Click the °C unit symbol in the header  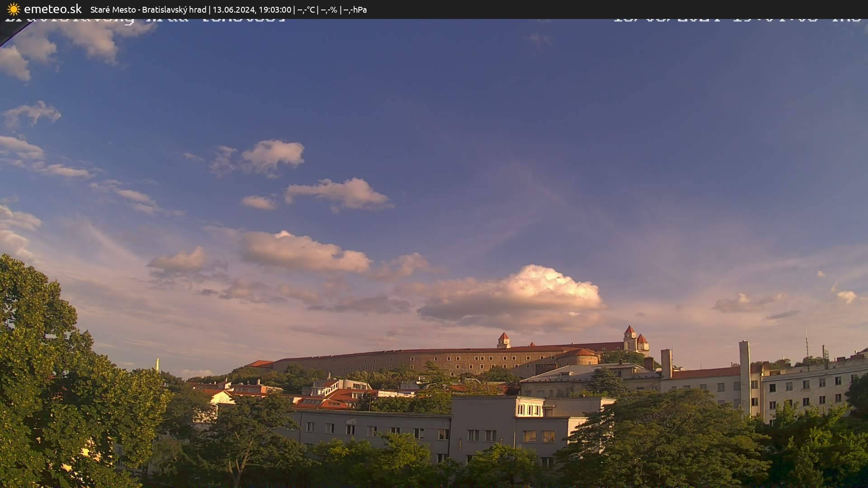pos(312,9)
